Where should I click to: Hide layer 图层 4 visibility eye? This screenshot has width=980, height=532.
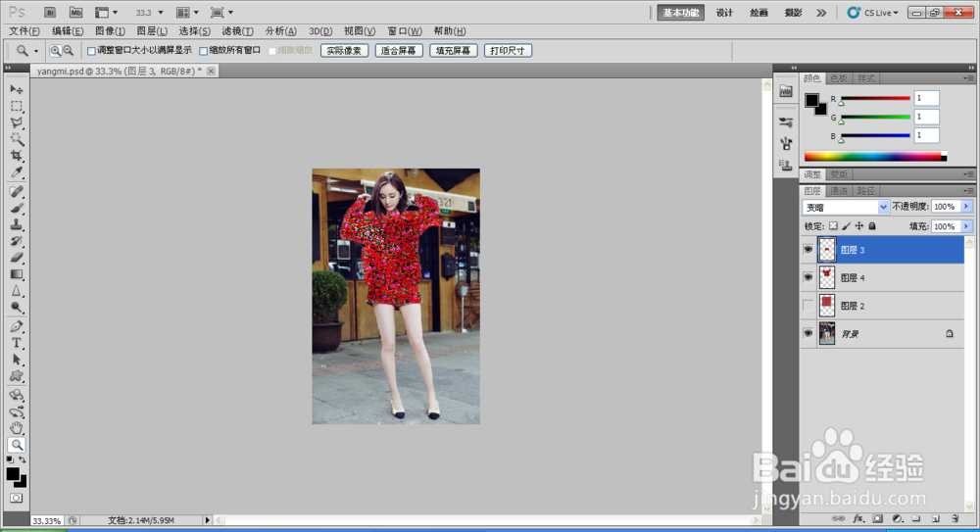[808, 277]
